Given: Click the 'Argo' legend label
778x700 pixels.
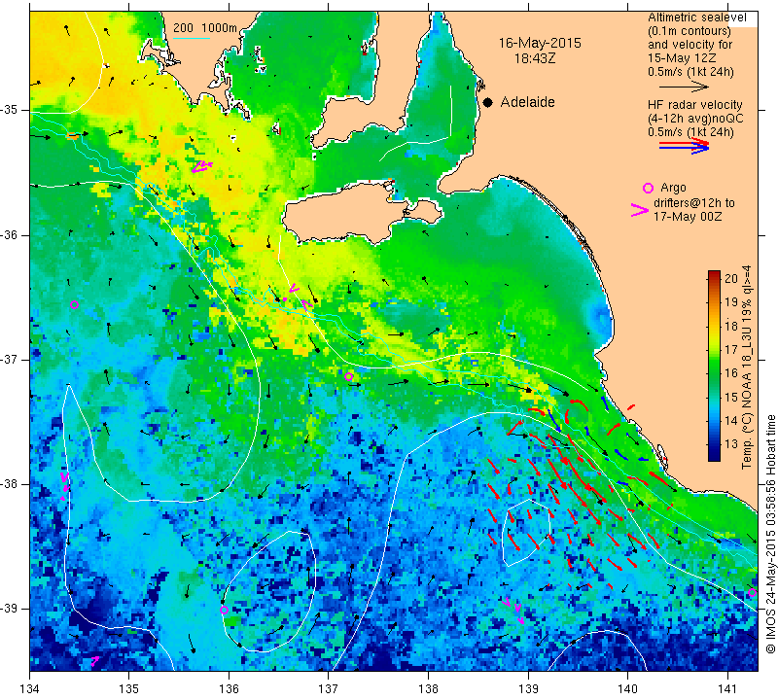Looking at the screenshot, I should coord(673,188).
